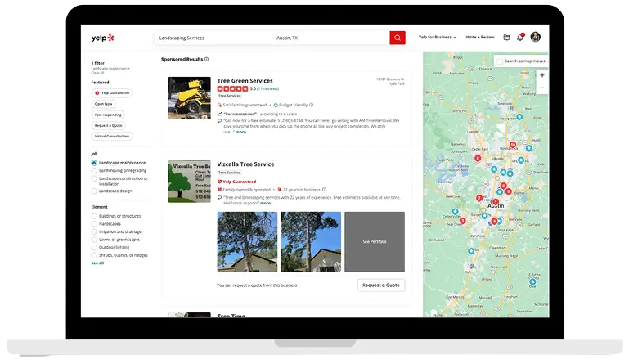This screenshot has height=364, width=629.
Task: Click Request a Quote button for Vizcalla
Action: [381, 285]
